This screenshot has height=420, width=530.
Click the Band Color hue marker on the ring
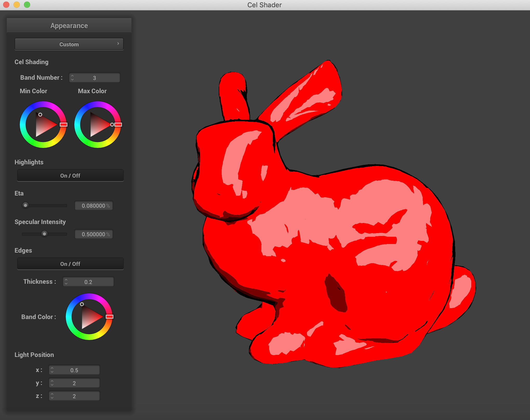pos(110,317)
